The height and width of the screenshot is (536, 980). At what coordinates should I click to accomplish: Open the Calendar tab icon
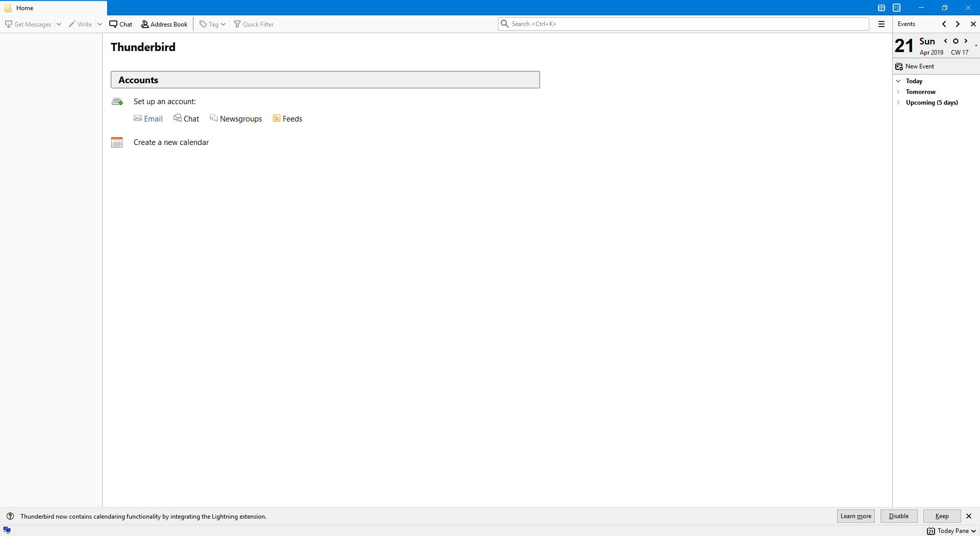(x=881, y=8)
